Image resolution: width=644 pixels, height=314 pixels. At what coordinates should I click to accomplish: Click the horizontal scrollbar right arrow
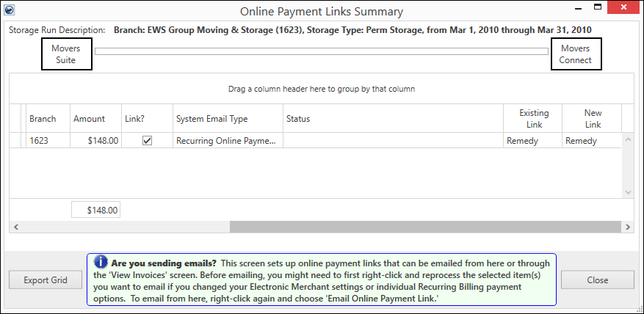point(627,227)
